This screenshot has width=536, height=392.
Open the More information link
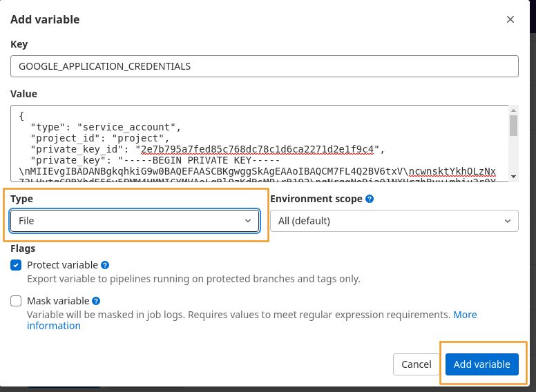point(465,315)
